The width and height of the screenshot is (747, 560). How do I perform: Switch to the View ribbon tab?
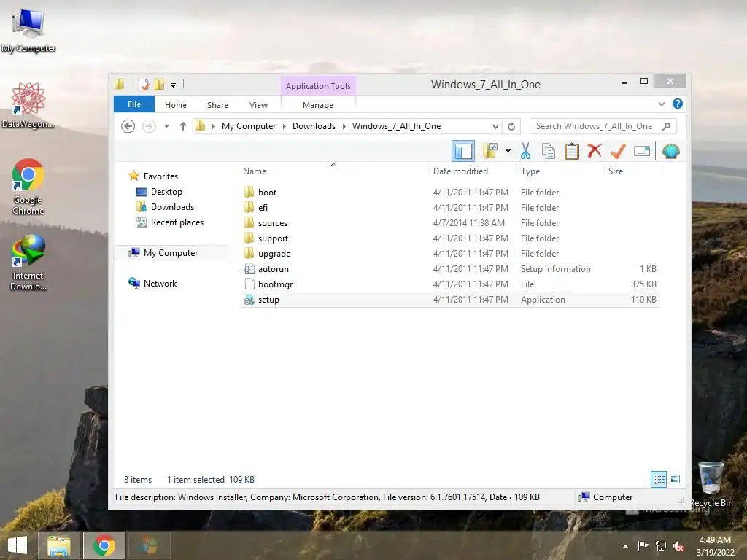click(x=259, y=105)
